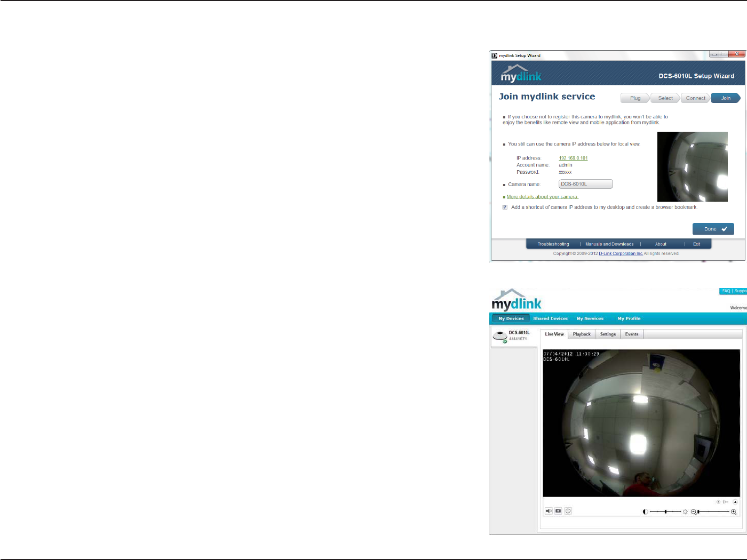Open the FAQ link
The image size is (747, 560).
(x=726, y=291)
